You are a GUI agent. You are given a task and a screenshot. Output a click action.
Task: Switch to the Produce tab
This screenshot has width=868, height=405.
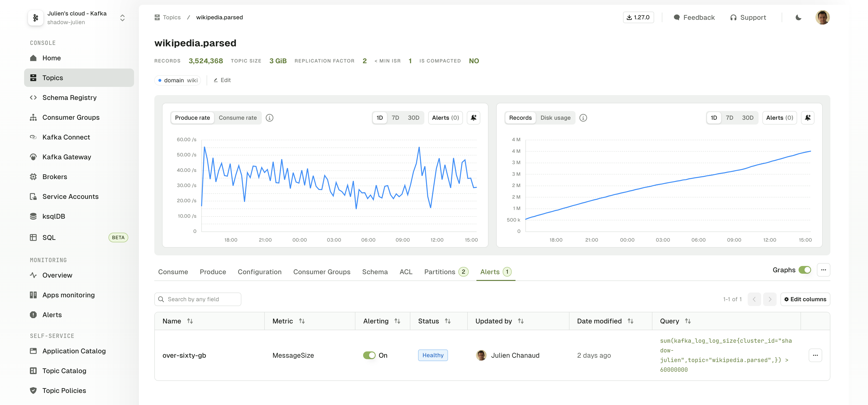click(213, 272)
